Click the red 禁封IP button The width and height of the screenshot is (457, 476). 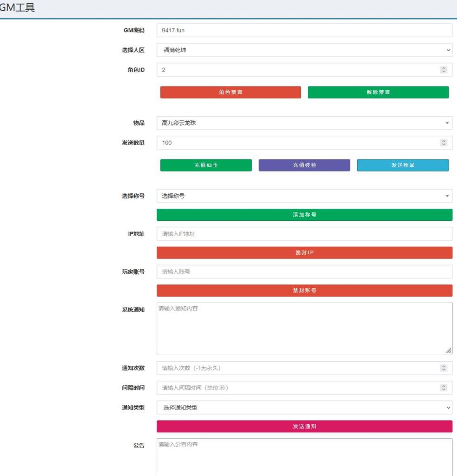[304, 252]
